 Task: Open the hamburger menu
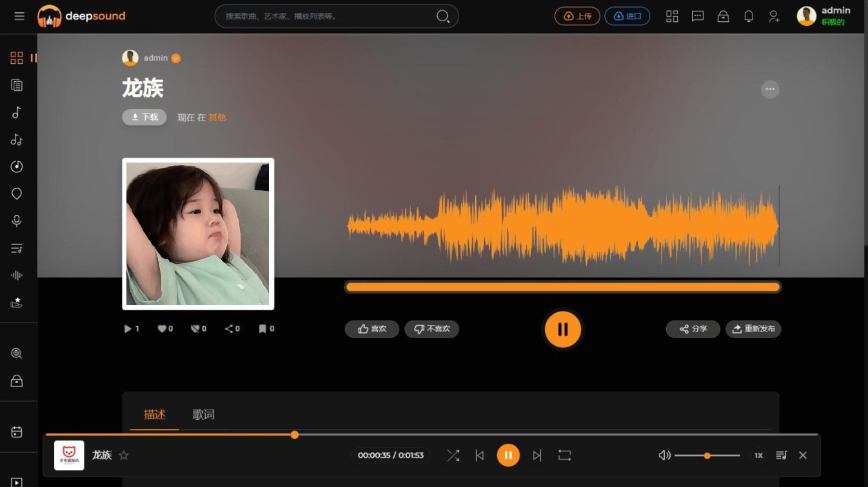coord(19,16)
